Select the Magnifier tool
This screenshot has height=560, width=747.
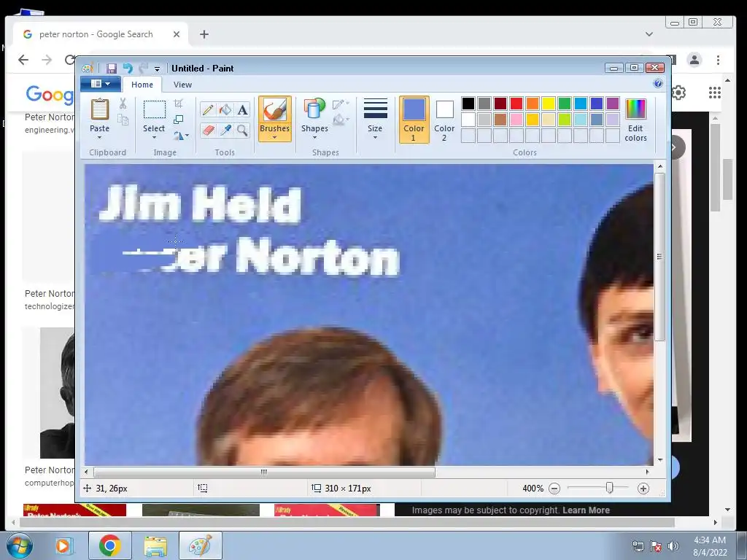[x=242, y=130]
